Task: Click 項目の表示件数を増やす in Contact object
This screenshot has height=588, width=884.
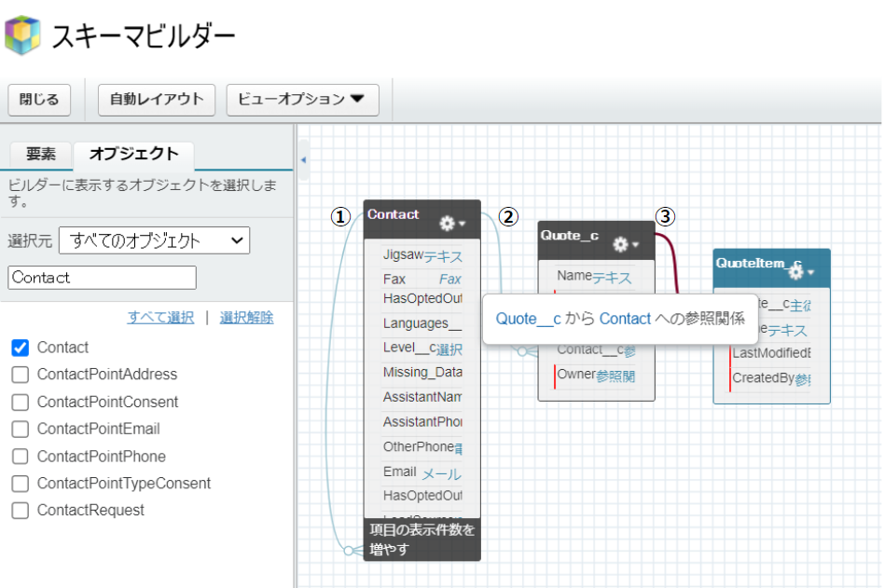Action: coord(422,540)
